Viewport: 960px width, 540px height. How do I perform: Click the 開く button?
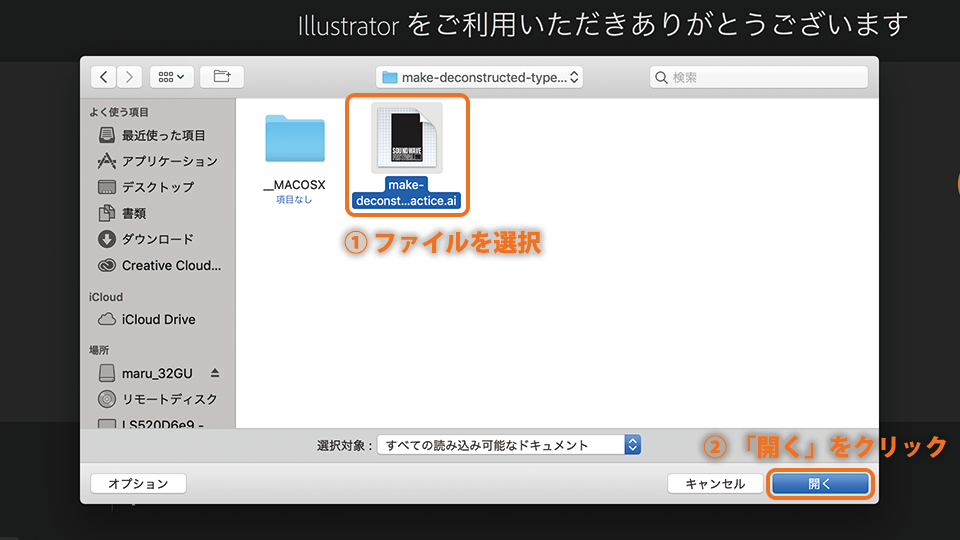pos(820,484)
